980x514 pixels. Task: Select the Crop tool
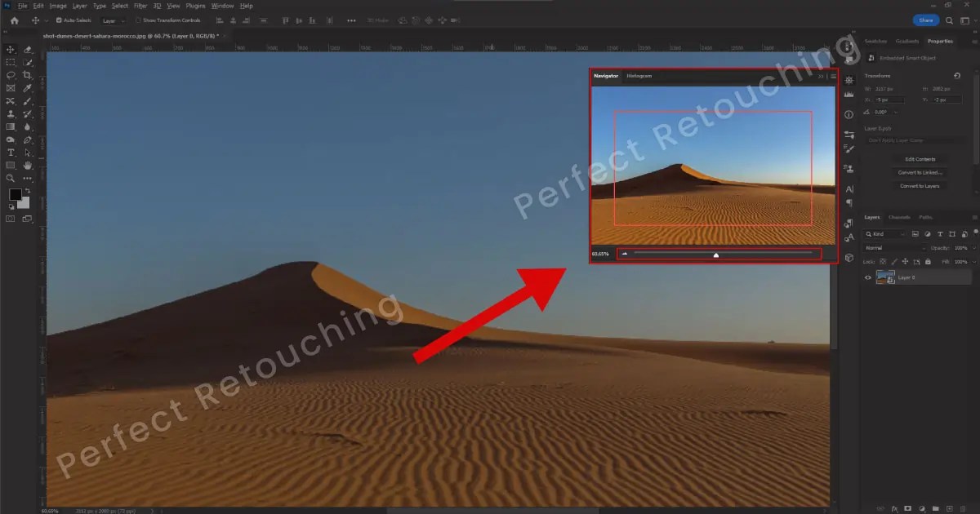click(x=27, y=76)
